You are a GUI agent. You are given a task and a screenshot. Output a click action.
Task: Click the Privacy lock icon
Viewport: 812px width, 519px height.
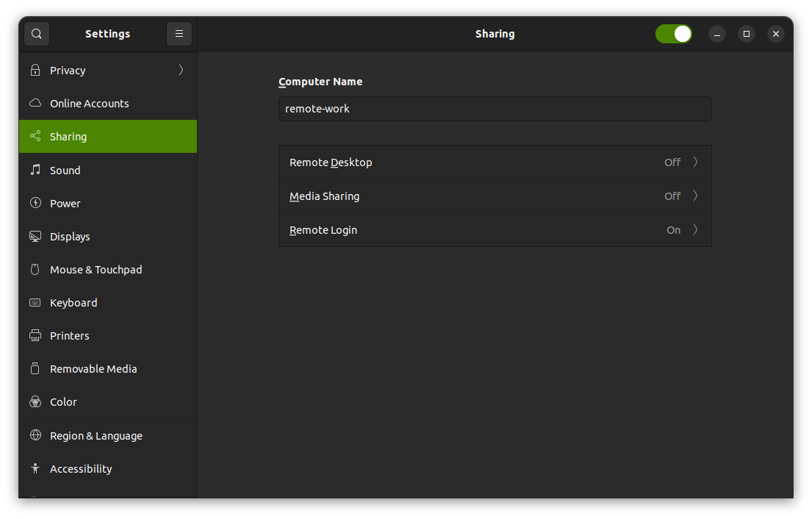[35, 71]
